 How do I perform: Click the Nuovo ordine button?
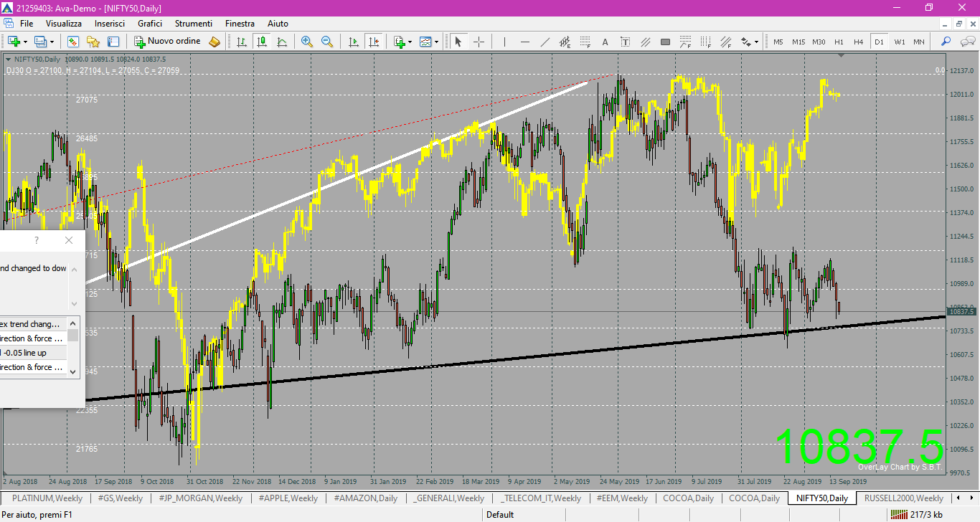click(x=168, y=42)
